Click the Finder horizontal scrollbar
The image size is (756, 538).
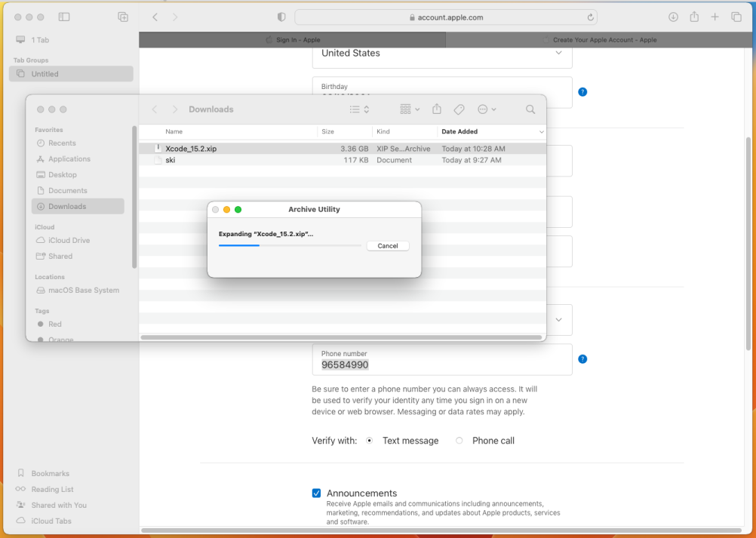click(341, 337)
